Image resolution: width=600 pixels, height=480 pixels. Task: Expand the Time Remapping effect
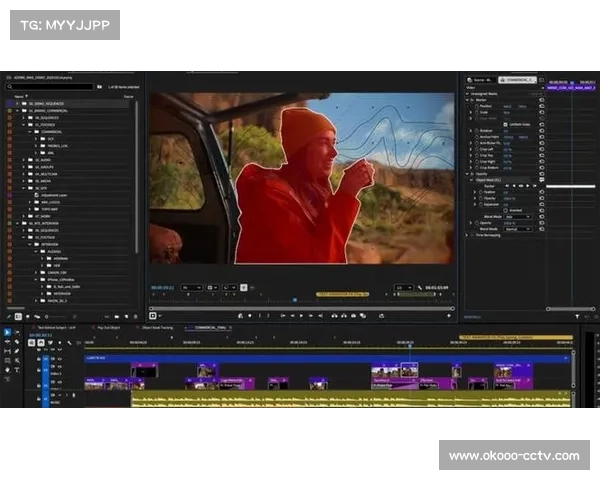tap(467, 235)
